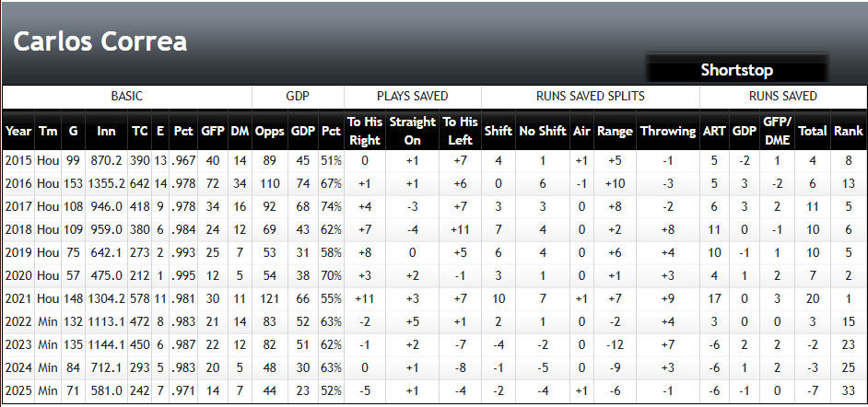Click the To His Left header

coord(460,131)
